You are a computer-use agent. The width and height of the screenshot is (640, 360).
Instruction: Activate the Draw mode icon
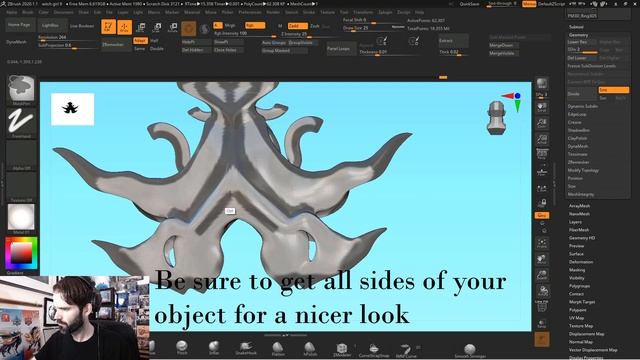[x=124, y=27]
